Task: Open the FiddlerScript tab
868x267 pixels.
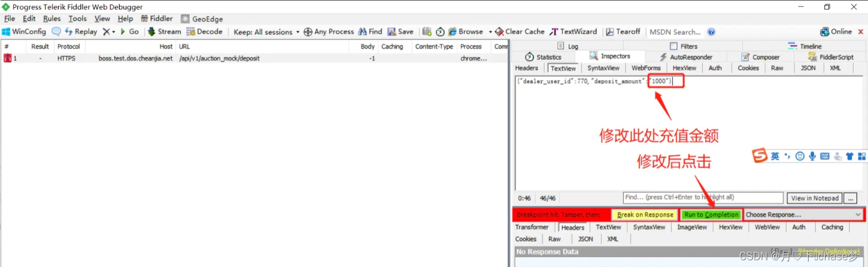Action: (x=831, y=57)
